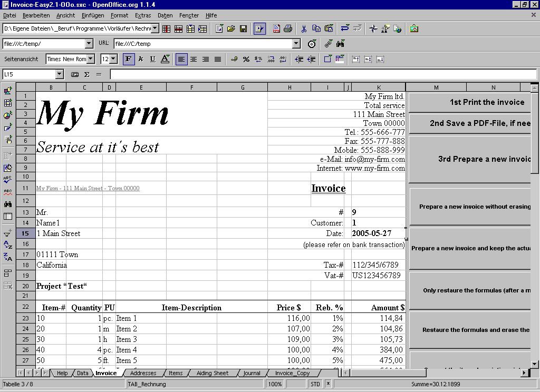The height and width of the screenshot is (392, 540).
Task: Insert a chart with the pie icon
Action: pos(7,115)
